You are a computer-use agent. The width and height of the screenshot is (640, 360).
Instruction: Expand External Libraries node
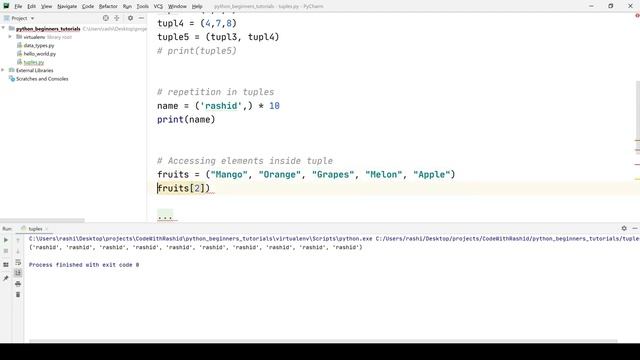point(3,70)
